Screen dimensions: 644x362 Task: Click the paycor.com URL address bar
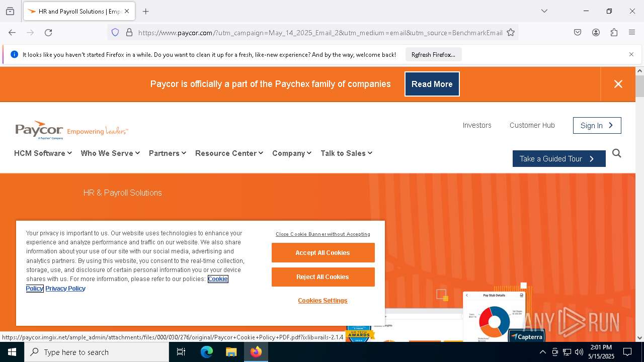click(x=320, y=33)
